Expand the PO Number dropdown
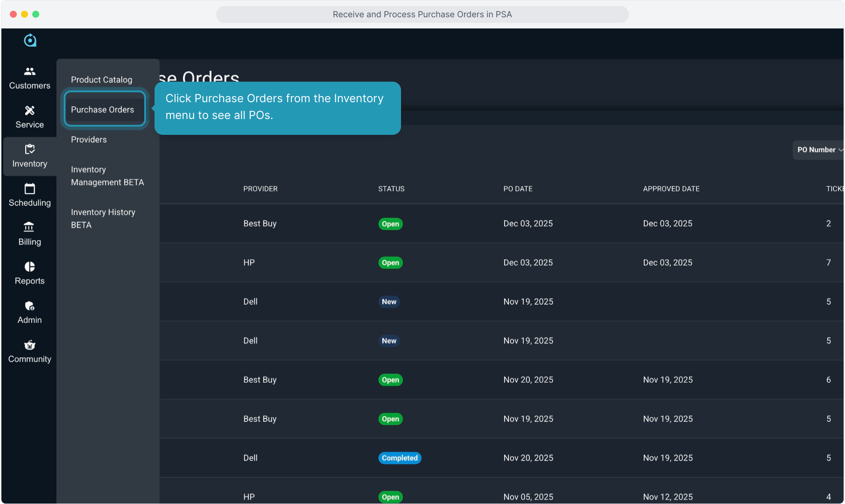 (x=819, y=150)
